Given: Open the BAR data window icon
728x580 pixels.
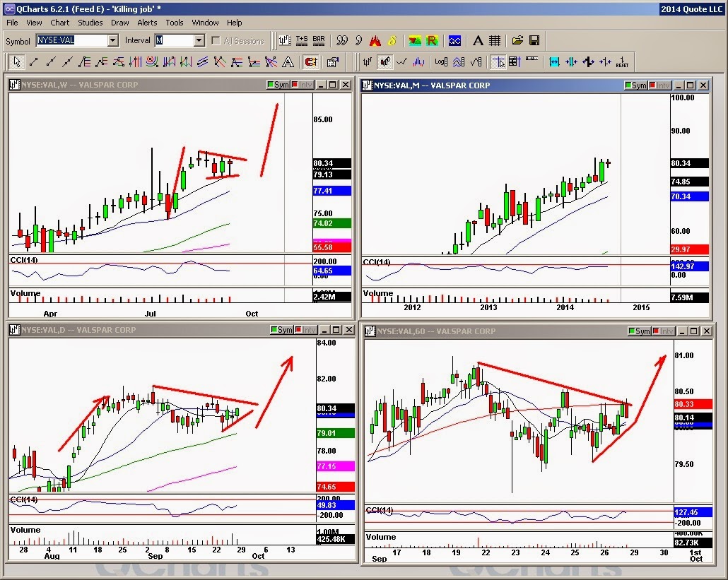Looking at the screenshot, I should coord(319,41).
